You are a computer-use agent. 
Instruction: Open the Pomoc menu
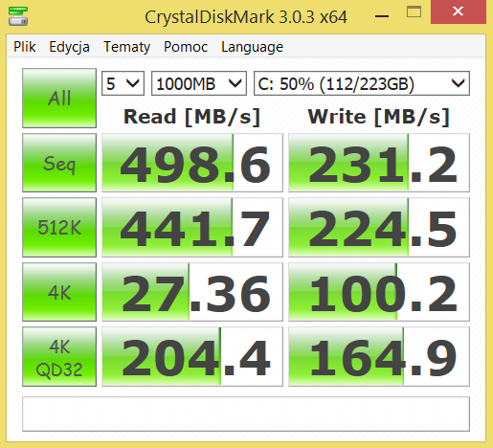pyautogui.click(x=186, y=47)
